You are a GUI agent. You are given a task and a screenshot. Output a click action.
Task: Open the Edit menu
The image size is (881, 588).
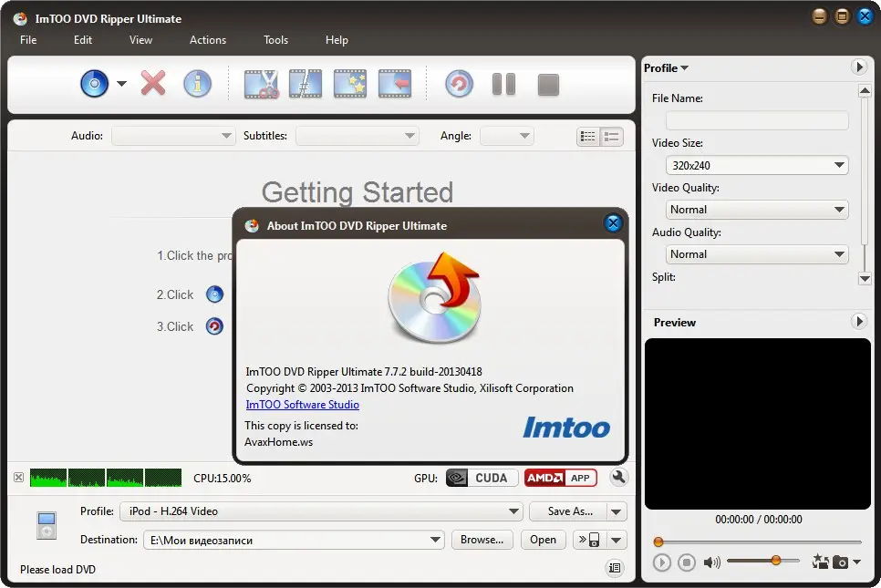click(x=83, y=40)
